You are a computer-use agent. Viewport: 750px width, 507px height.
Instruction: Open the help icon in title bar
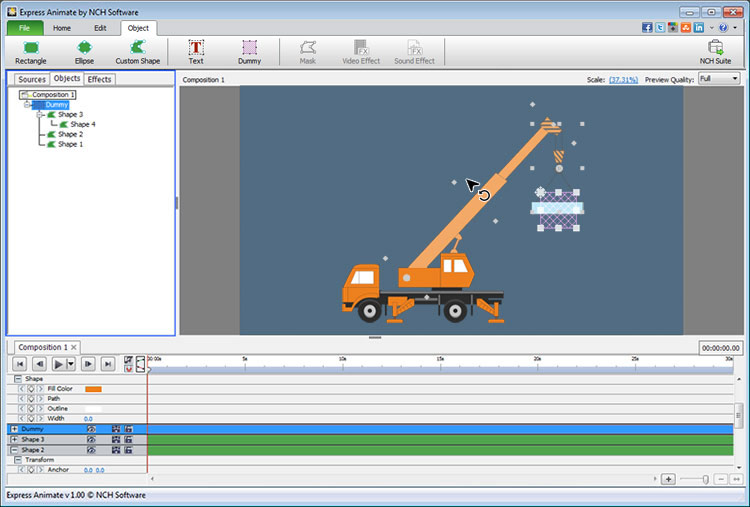(722, 28)
